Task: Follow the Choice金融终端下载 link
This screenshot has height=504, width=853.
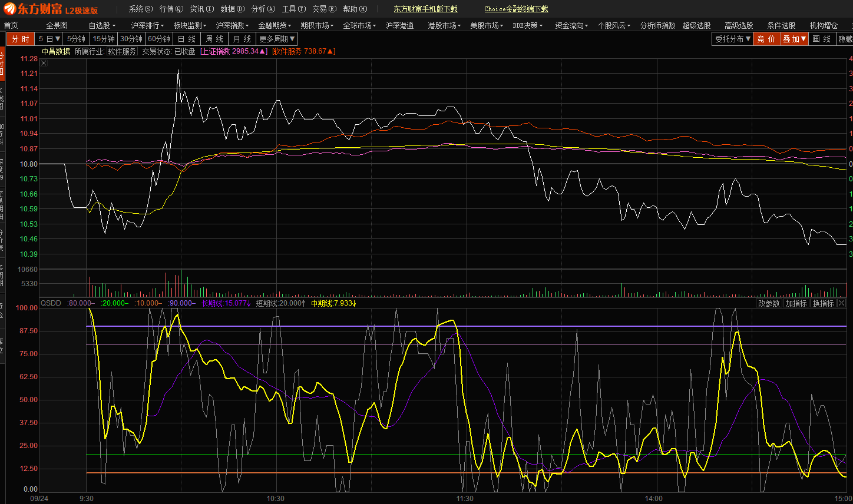Action: tap(516, 9)
